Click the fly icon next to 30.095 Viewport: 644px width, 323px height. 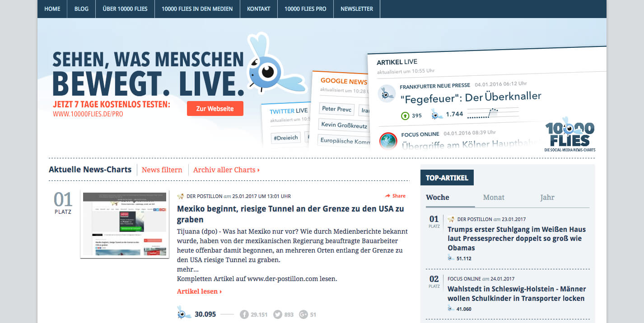point(184,313)
